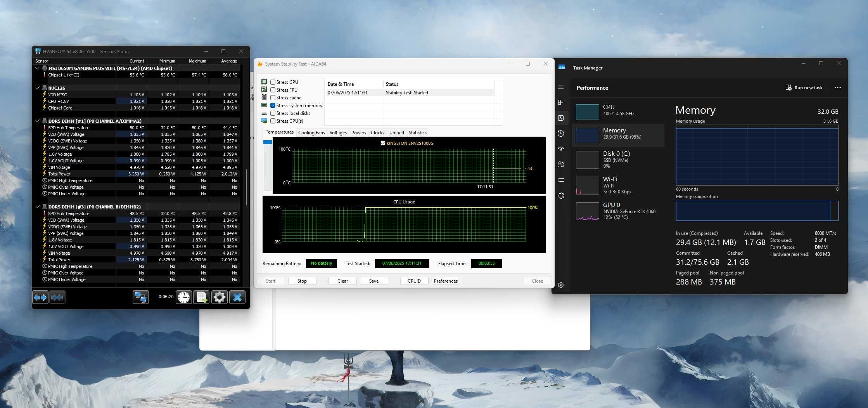Select CPU performance graph thumbnail
This screenshot has width=868, height=408.
pos(587,112)
